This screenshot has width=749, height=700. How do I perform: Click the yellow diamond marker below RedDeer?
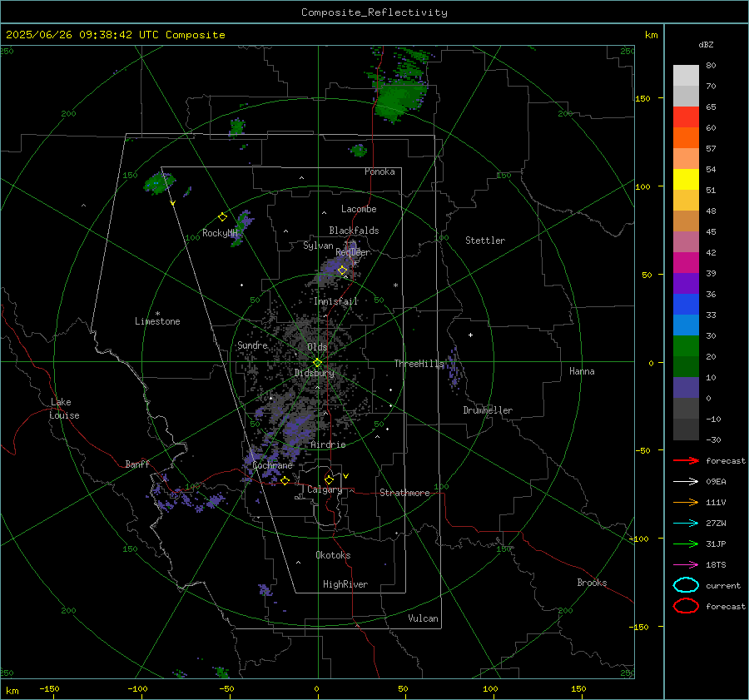342,271
